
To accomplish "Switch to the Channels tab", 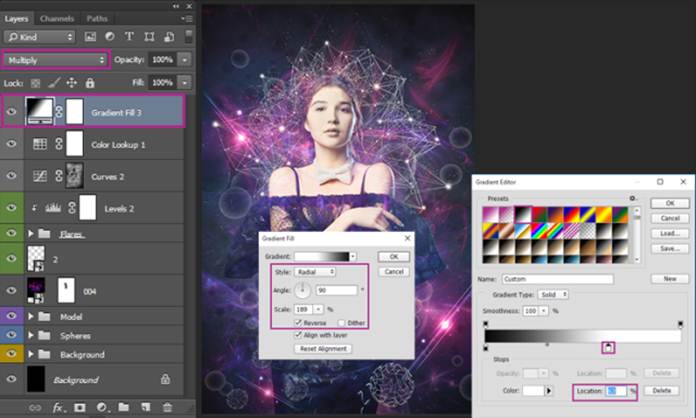I will coord(57,18).
